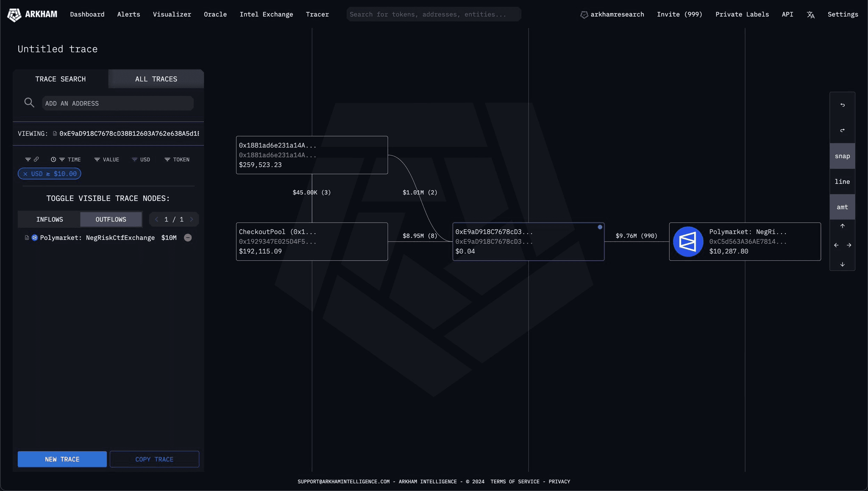This screenshot has height=491, width=868.
Task: Open the Oracle page
Action: tap(215, 14)
